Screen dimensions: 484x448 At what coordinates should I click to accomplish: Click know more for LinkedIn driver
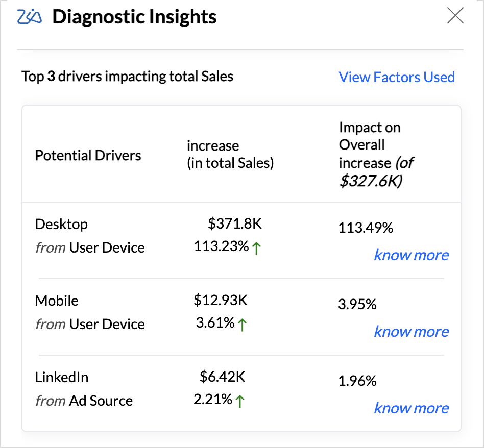[411, 408]
